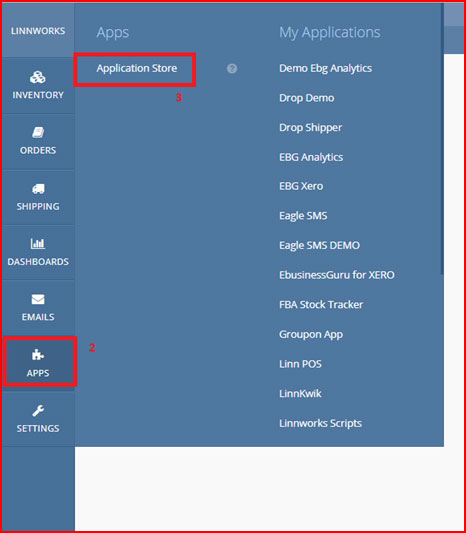Go to the Linnworks home logo

pyautogui.click(x=38, y=31)
